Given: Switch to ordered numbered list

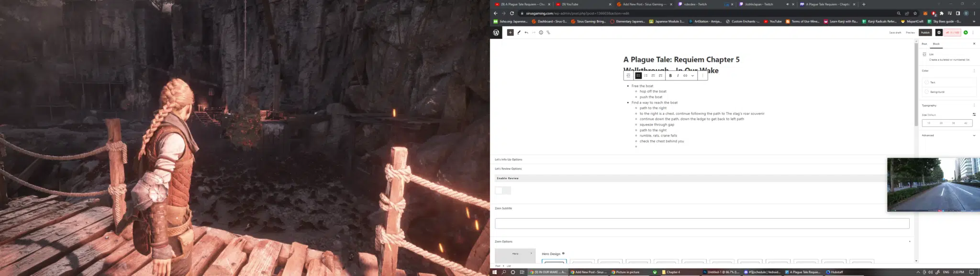Looking at the screenshot, I should [646, 76].
